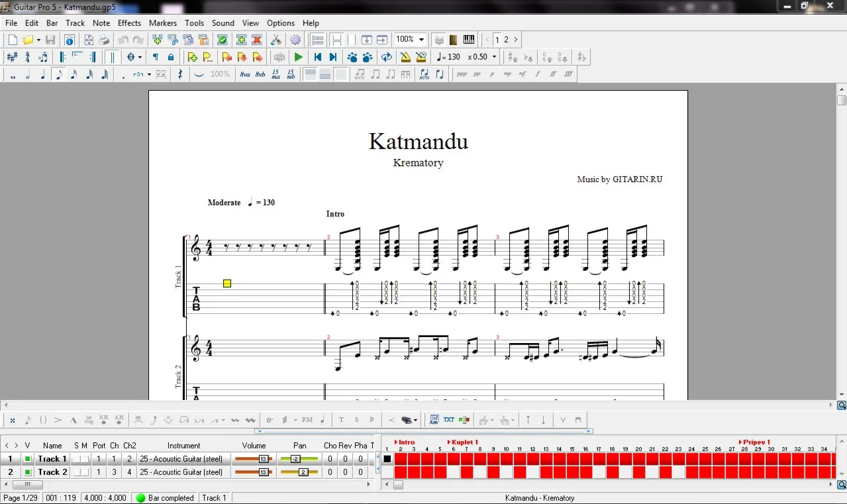Open the tempo speed x0.50 dropdown
Screen dimensions: 847x504
tap(494, 57)
